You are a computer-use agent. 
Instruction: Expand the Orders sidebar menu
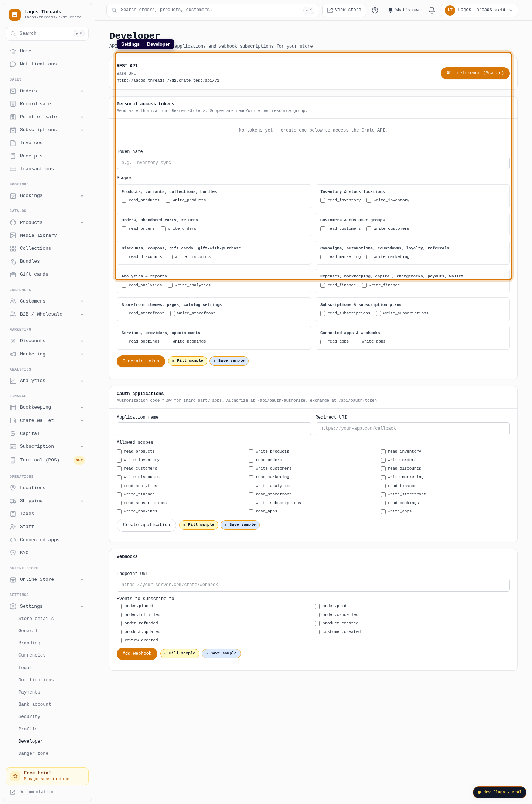pyautogui.click(x=82, y=91)
